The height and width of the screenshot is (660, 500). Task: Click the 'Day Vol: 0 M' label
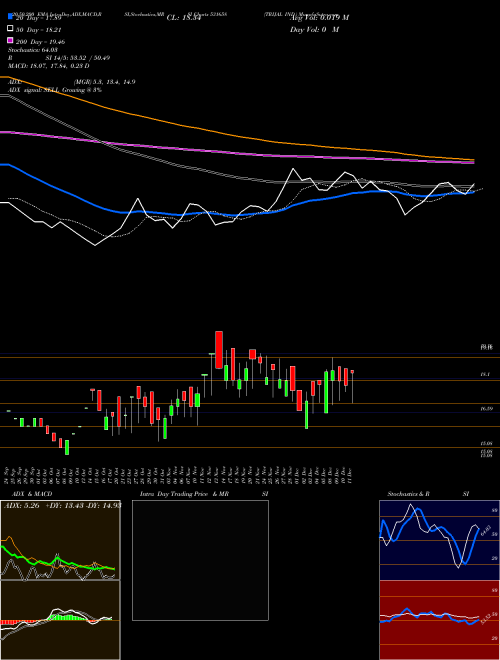tap(314, 29)
